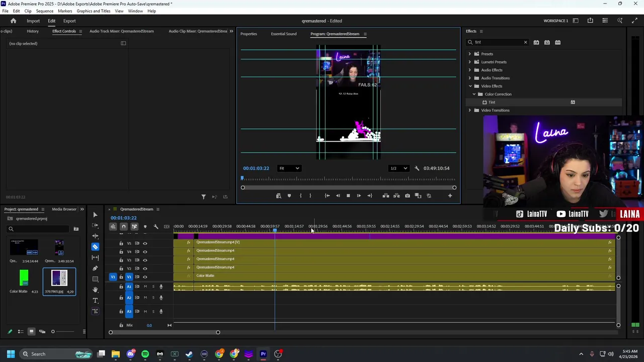
Task: Go to In point in Program monitor
Action: (327, 196)
